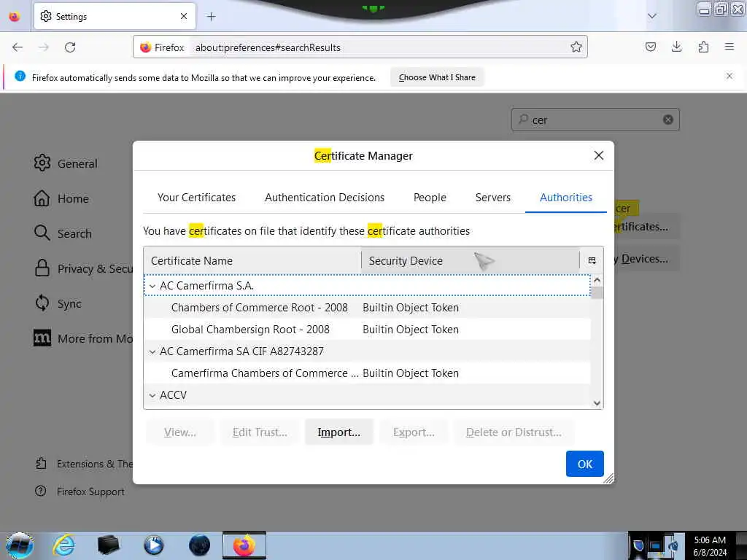Open the Extensions puzzle icon

703,47
